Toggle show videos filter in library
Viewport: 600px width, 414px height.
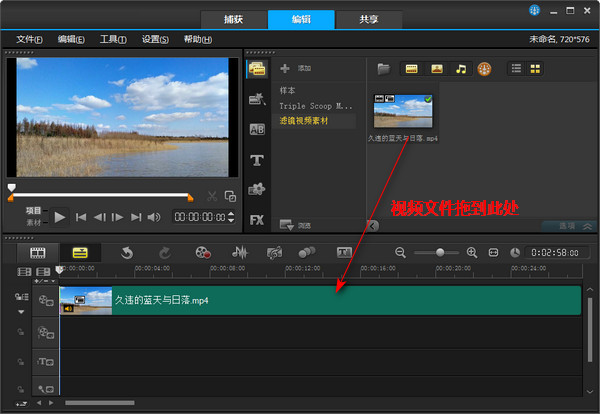[x=411, y=69]
